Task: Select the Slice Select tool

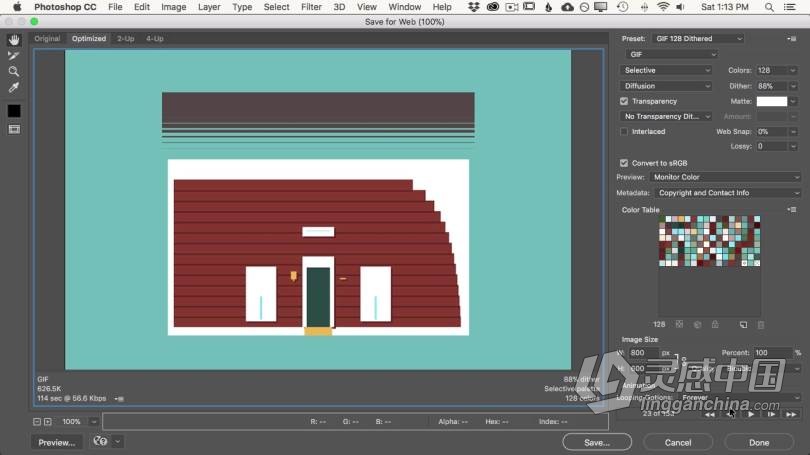Action: point(14,56)
